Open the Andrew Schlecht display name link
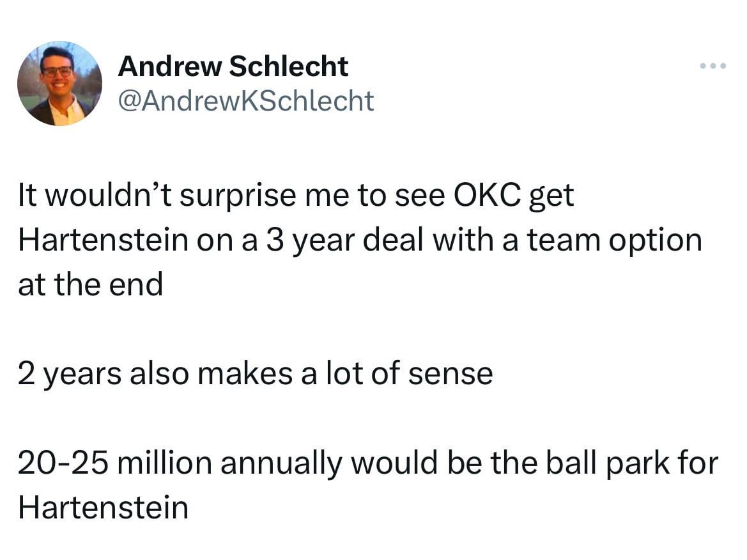The image size is (747, 560). point(233,66)
